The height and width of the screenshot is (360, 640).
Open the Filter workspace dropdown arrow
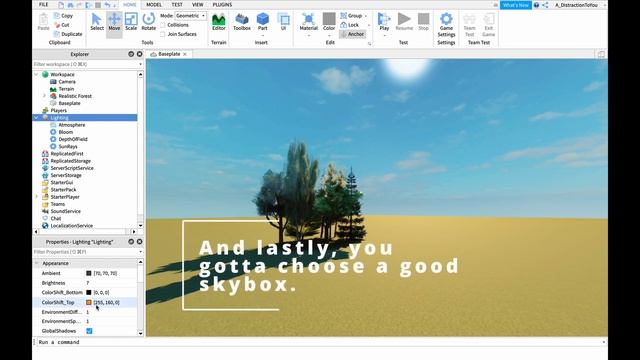click(140, 64)
